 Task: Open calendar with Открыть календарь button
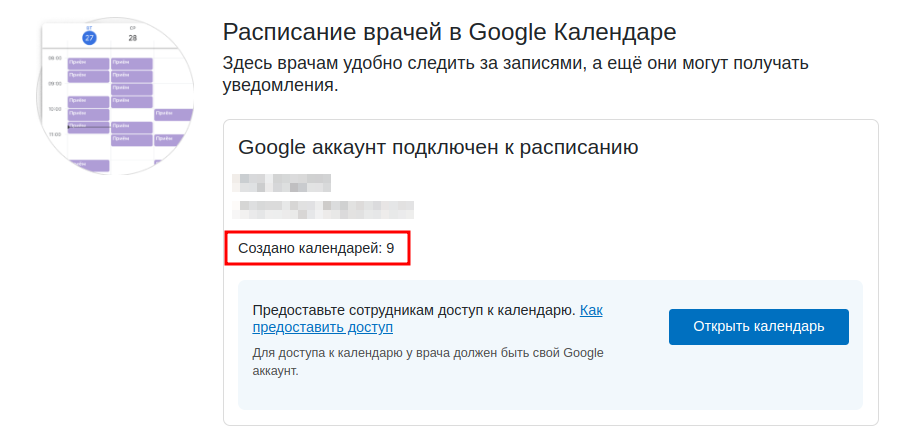pyautogui.click(x=759, y=327)
